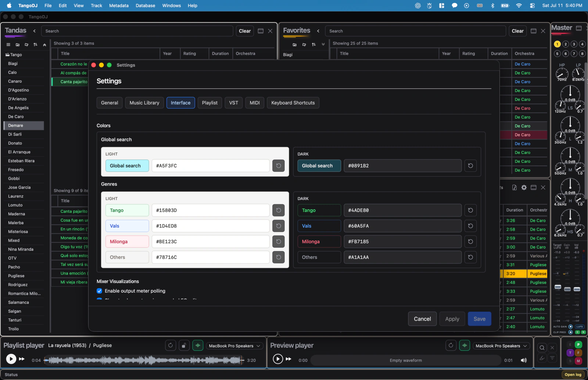Collapse the Favorites panel chevron
Screen dimensions: 588x380
pos(318,31)
